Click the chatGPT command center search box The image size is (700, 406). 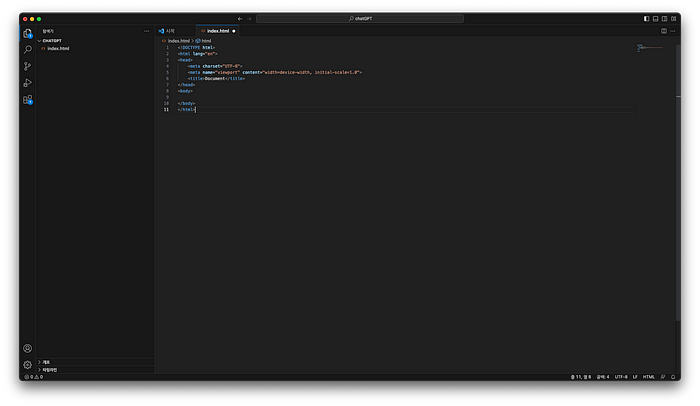pyautogui.click(x=360, y=18)
